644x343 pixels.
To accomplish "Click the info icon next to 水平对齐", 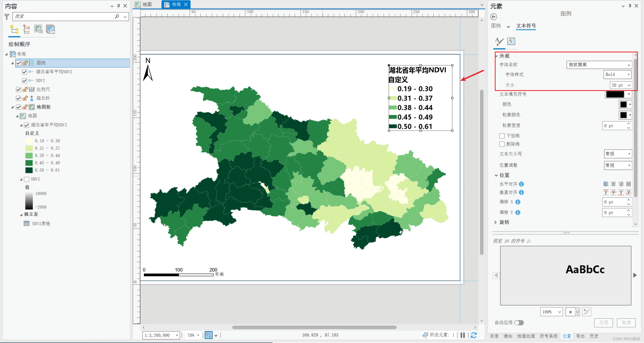I will tap(521, 184).
